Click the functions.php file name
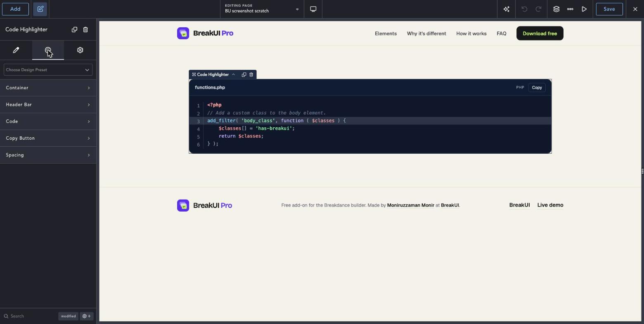Screen dimensions: 644x324 point(210,88)
